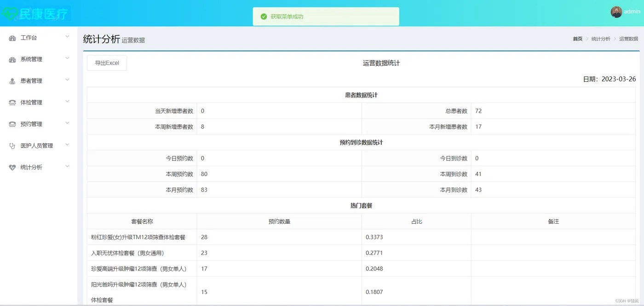Click the 获取菜单成功 notification
This screenshot has width=644, height=306.
(326, 17)
